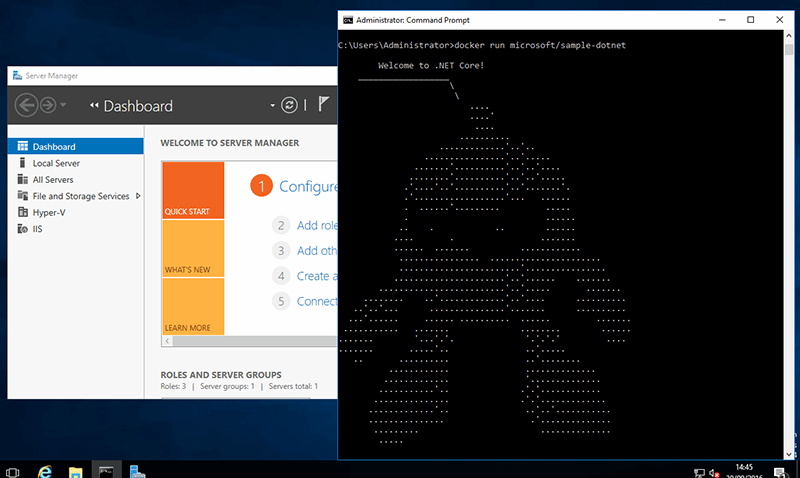
Task: Select Local Server in the sidebar
Action: coord(56,163)
